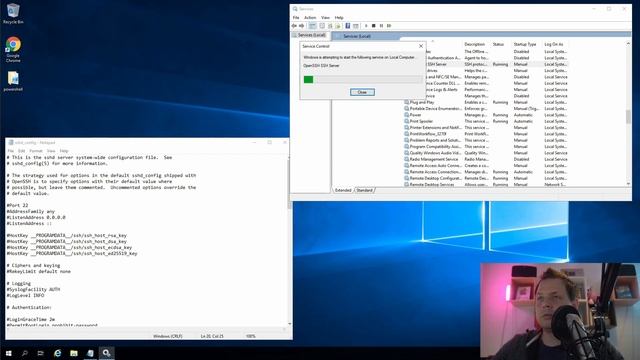Click Services list vertical scrollbar thumb
Image resolution: width=640 pixels, height=360 pixels.
coord(628,117)
